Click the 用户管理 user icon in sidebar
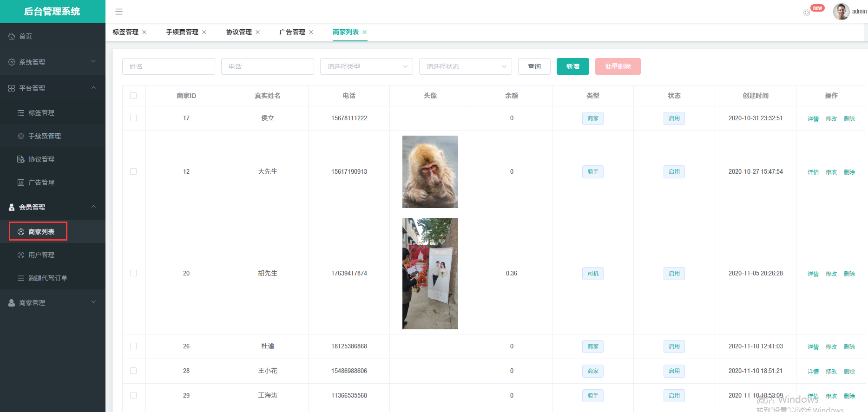Screen dimensions: 868x412 pyautogui.click(x=21, y=255)
